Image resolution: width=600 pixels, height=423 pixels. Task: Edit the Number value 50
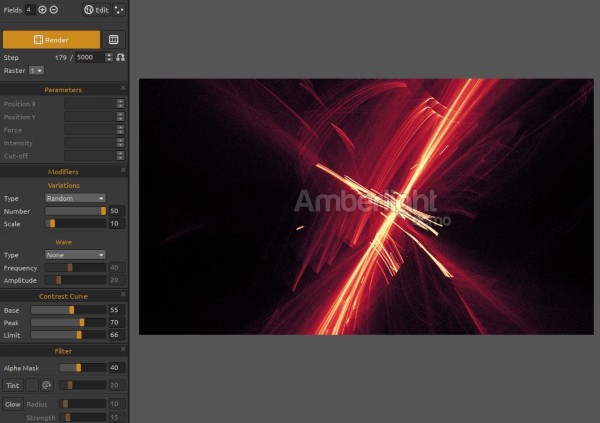click(x=117, y=211)
